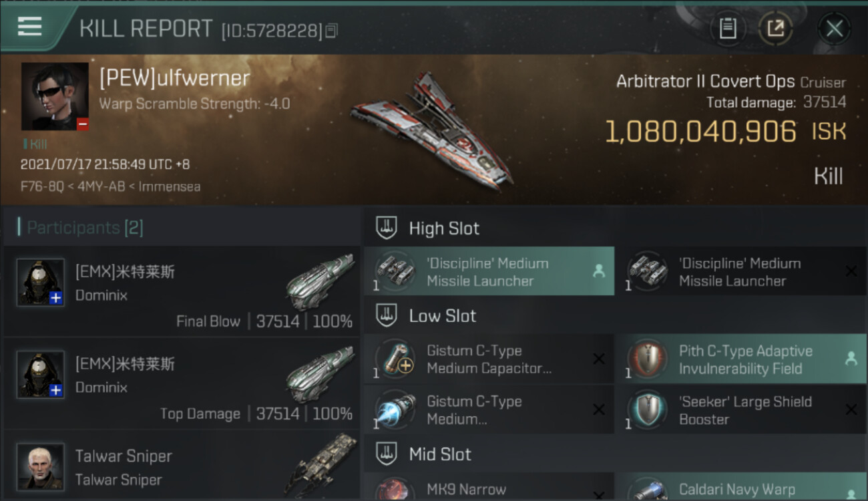868x501 pixels.
Task: Click the Low Slot shield icon
Action: click(x=387, y=315)
